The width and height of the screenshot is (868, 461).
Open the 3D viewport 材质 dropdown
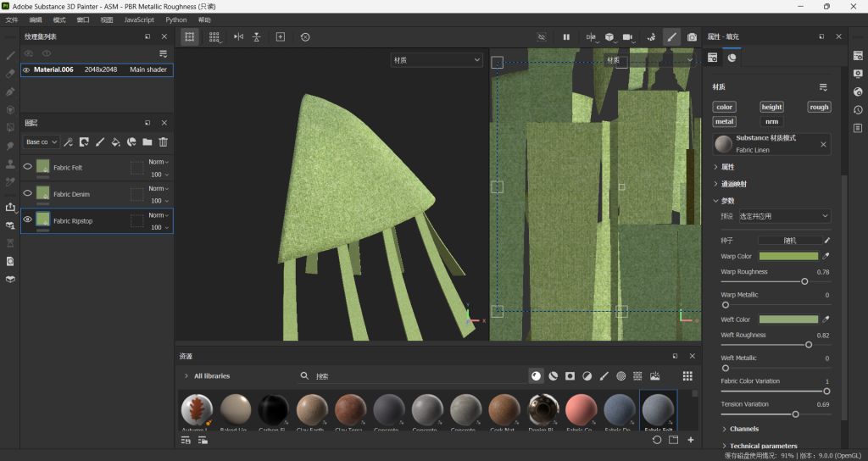[437, 60]
